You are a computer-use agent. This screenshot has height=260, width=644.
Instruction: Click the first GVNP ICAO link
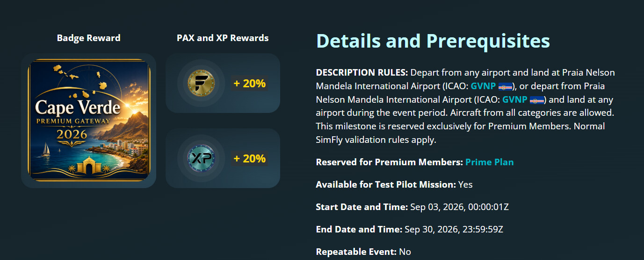click(x=483, y=86)
